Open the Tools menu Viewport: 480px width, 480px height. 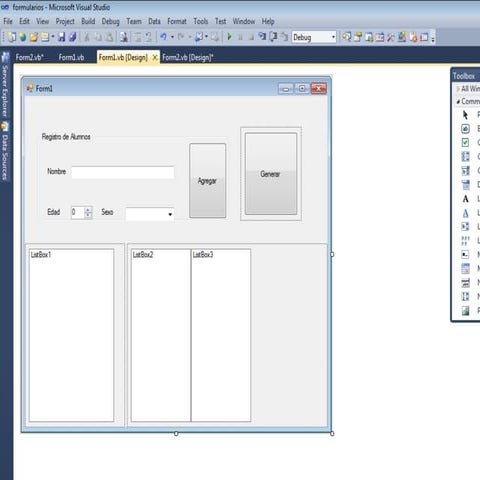click(x=201, y=21)
